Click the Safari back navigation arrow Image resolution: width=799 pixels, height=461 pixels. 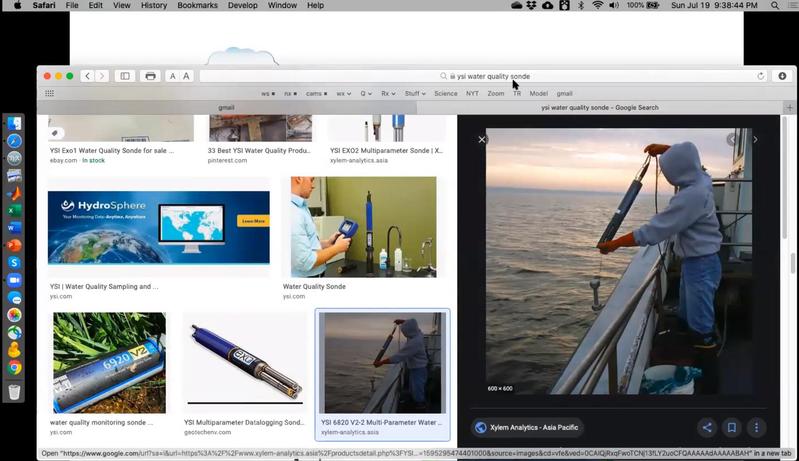pyautogui.click(x=87, y=76)
